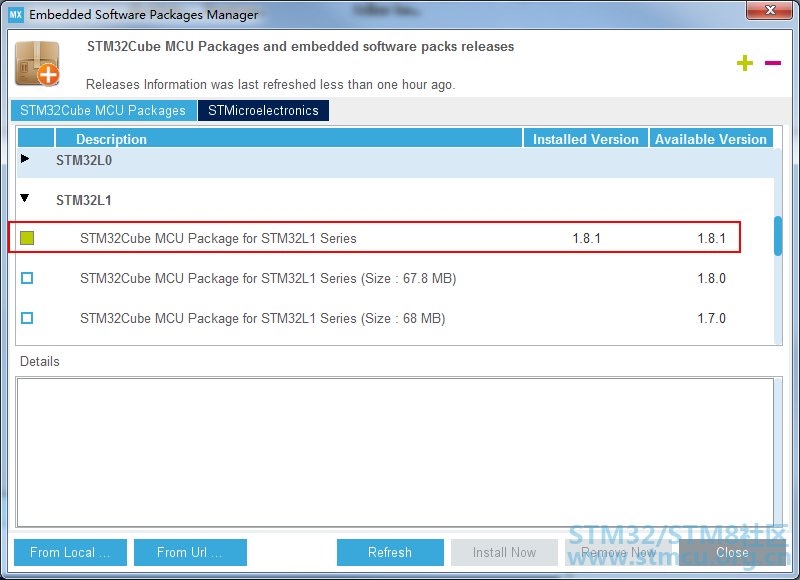
Task: Select the row text with Size : 67.8 MB
Action: tap(268, 279)
